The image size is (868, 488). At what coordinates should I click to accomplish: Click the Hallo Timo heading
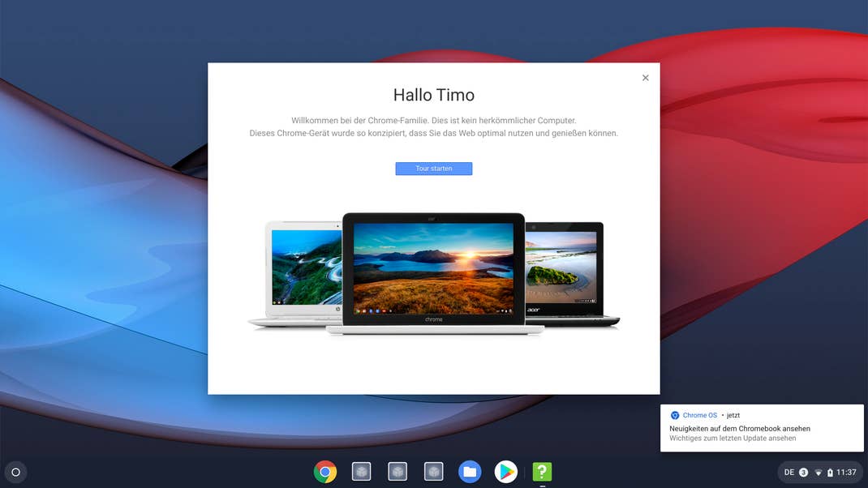(x=434, y=95)
